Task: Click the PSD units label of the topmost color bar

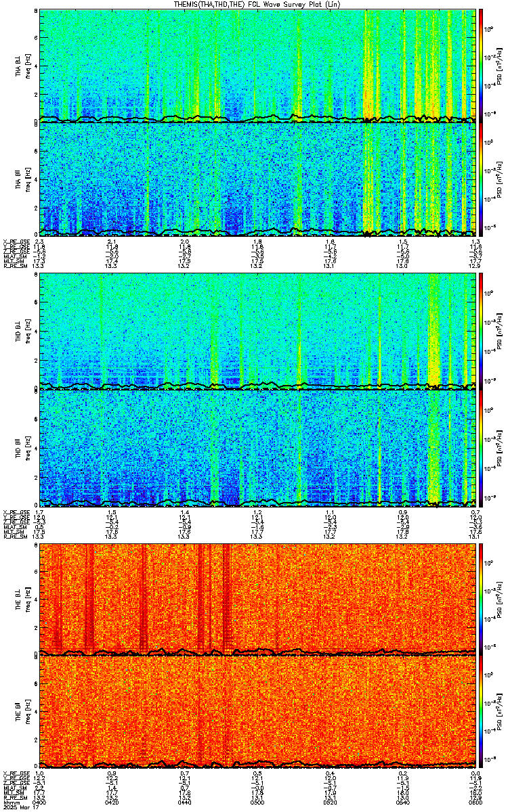Action: coord(499,65)
